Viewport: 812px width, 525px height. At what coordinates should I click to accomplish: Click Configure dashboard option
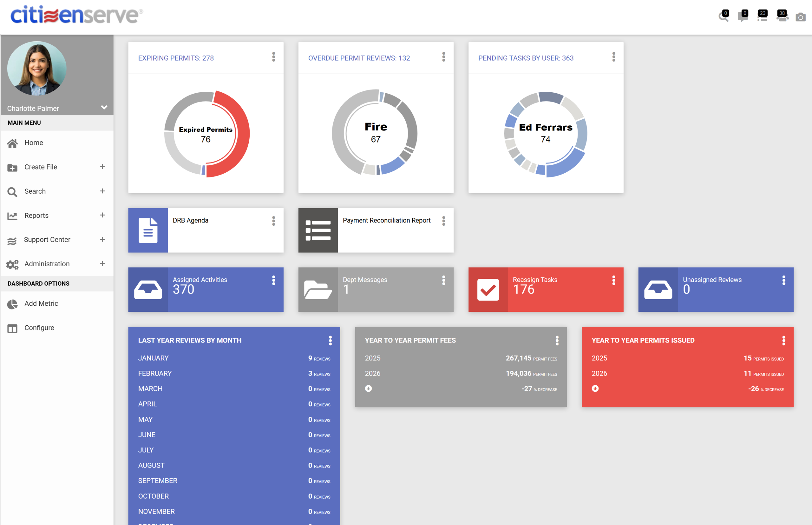click(x=39, y=328)
